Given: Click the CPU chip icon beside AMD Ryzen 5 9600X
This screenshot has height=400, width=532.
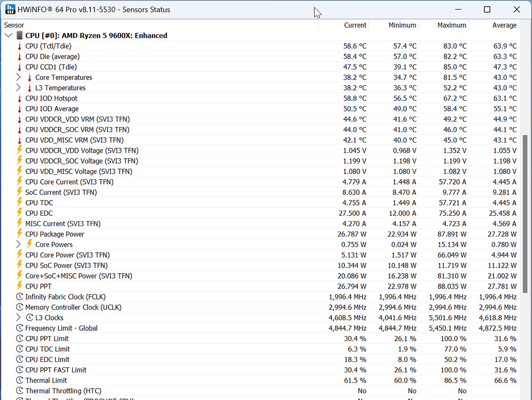Looking at the screenshot, I should click(20, 35).
